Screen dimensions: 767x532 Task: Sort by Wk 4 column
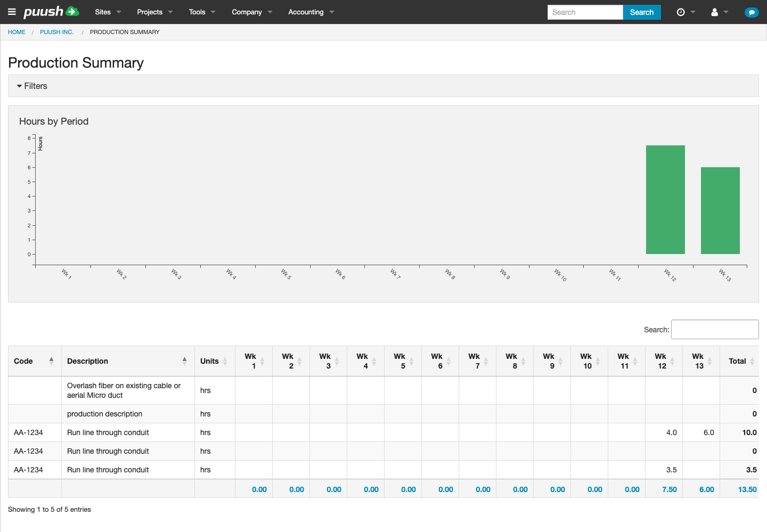click(x=365, y=361)
